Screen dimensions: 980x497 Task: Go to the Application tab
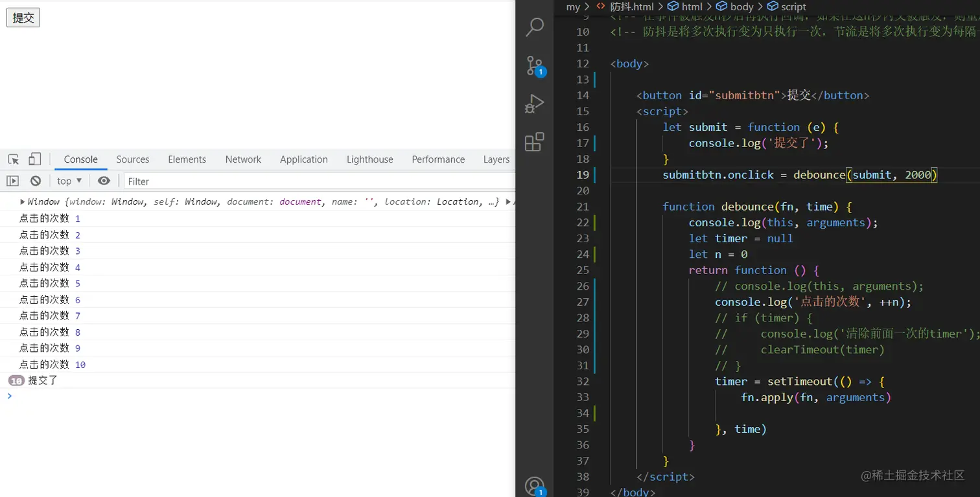304,159
